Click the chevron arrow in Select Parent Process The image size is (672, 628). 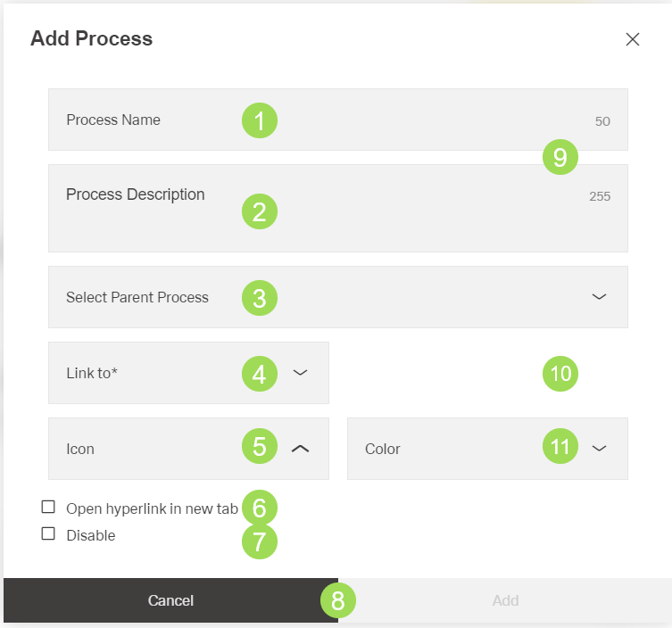[x=600, y=297]
